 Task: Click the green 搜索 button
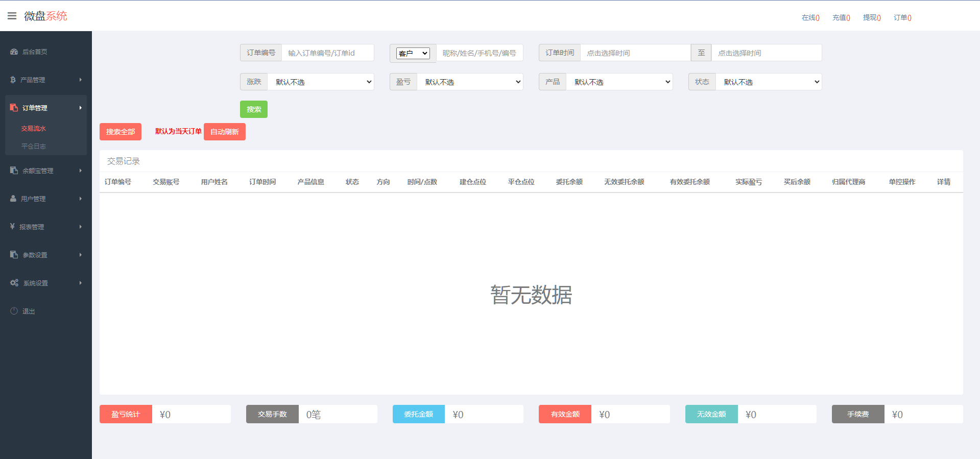point(253,109)
